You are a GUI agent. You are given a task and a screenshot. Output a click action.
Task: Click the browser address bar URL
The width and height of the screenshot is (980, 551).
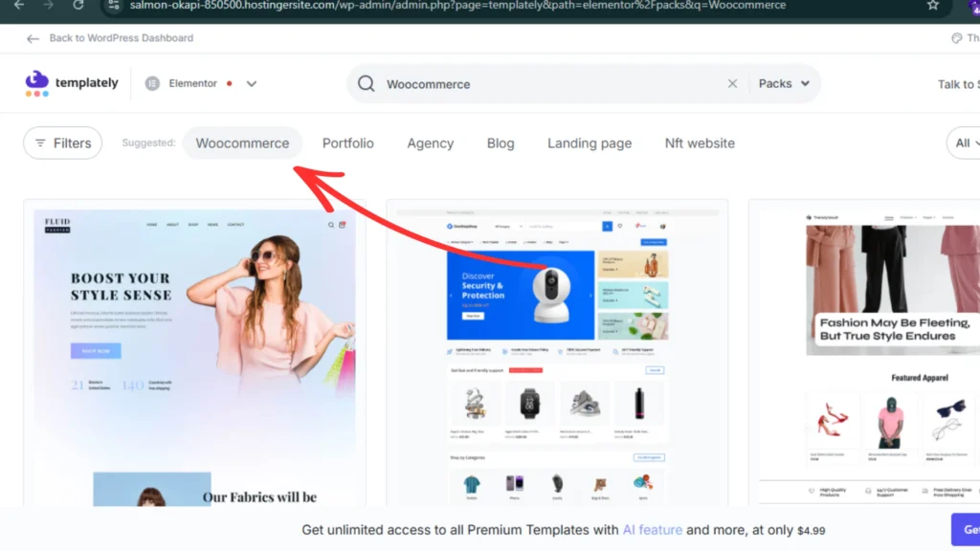coord(457,6)
